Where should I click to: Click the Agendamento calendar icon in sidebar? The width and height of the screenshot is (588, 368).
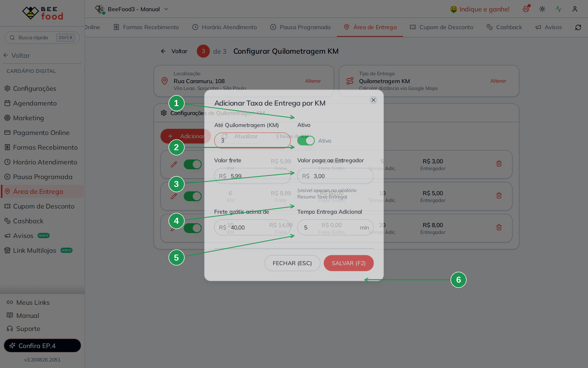click(7, 103)
